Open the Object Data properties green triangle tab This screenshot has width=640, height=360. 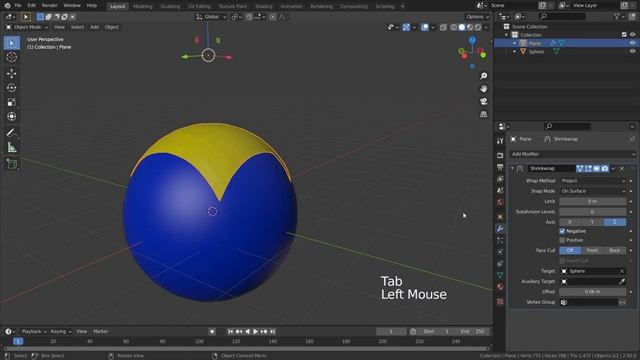pos(500,276)
